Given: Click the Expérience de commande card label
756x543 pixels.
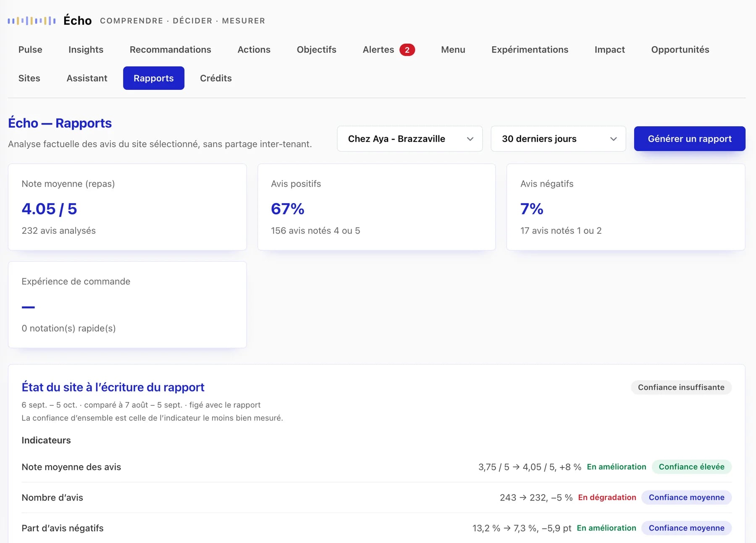Looking at the screenshot, I should click(76, 282).
